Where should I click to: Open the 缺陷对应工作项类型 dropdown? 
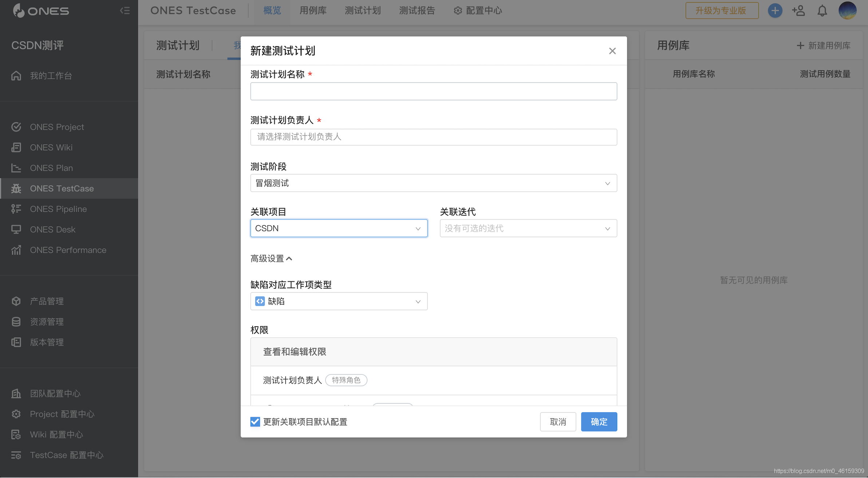pyautogui.click(x=339, y=301)
